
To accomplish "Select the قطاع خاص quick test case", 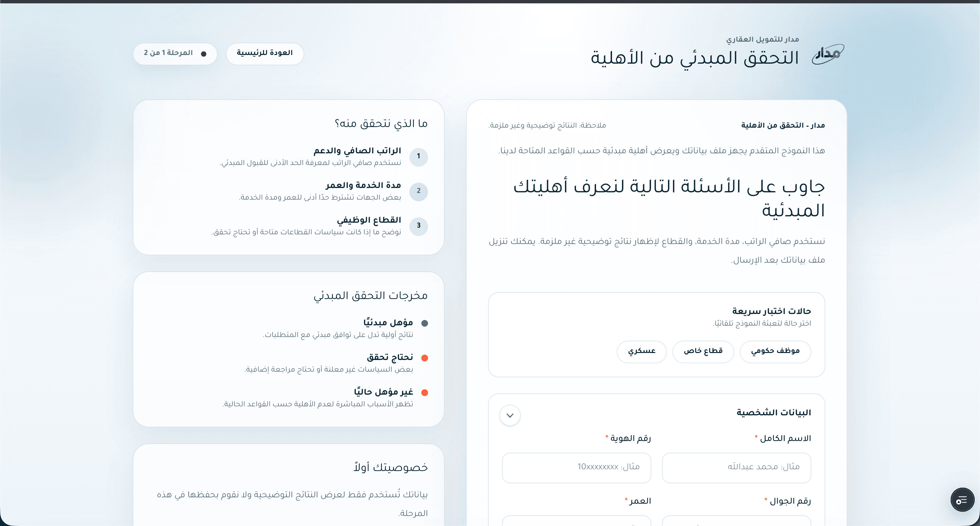I will click(x=703, y=352).
